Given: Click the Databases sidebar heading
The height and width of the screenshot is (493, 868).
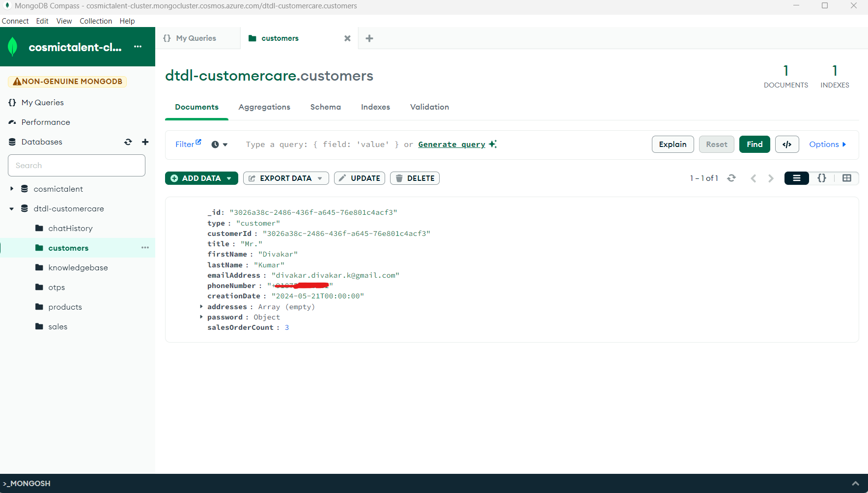Looking at the screenshot, I should click(42, 142).
